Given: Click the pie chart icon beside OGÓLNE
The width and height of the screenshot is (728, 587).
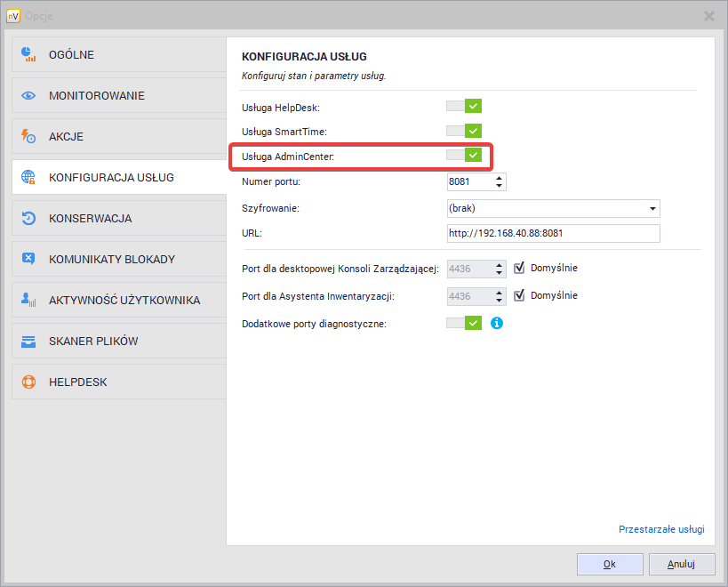Looking at the screenshot, I should [28, 55].
